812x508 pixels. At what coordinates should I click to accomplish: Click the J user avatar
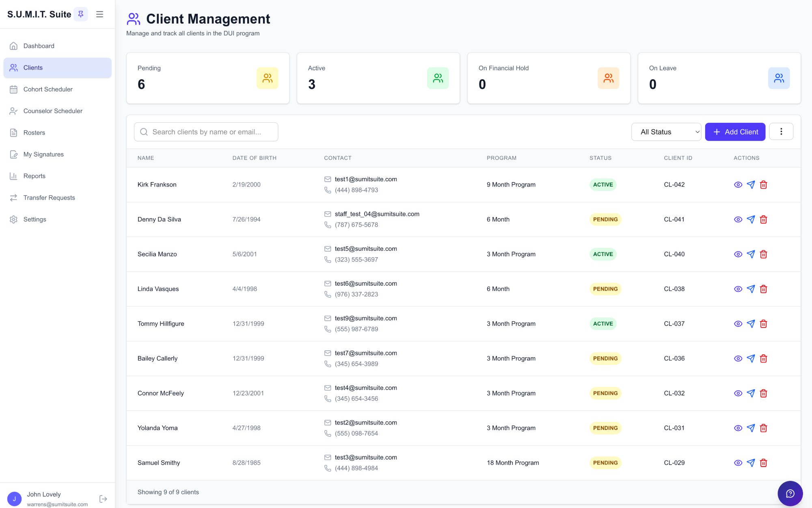click(14, 499)
